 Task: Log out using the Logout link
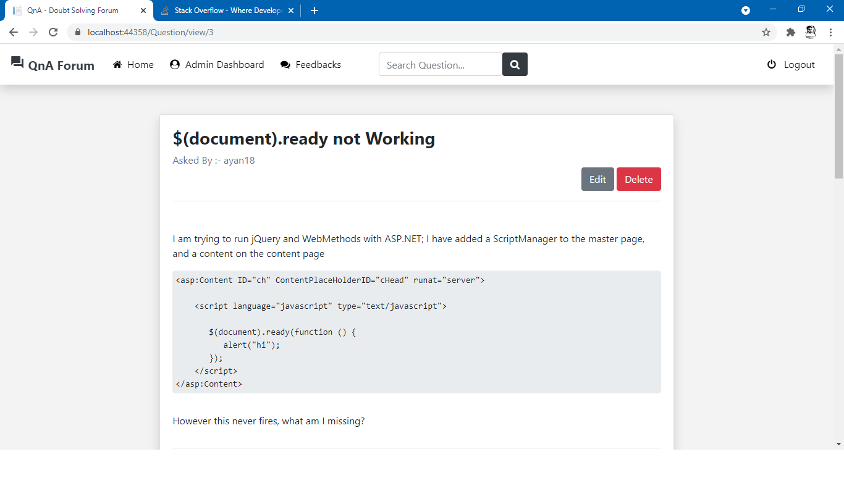[791, 65]
